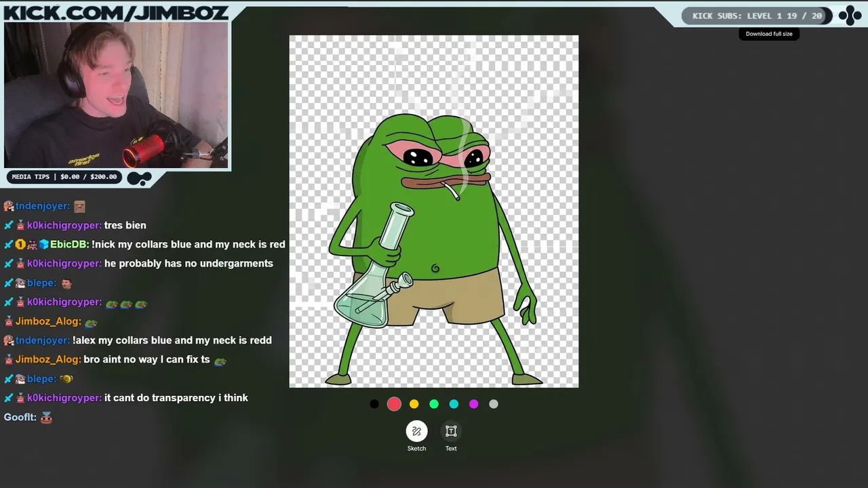868x488 pixels.
Task: Click "it cant do transparency i think" message
Action: pos(176,398)
